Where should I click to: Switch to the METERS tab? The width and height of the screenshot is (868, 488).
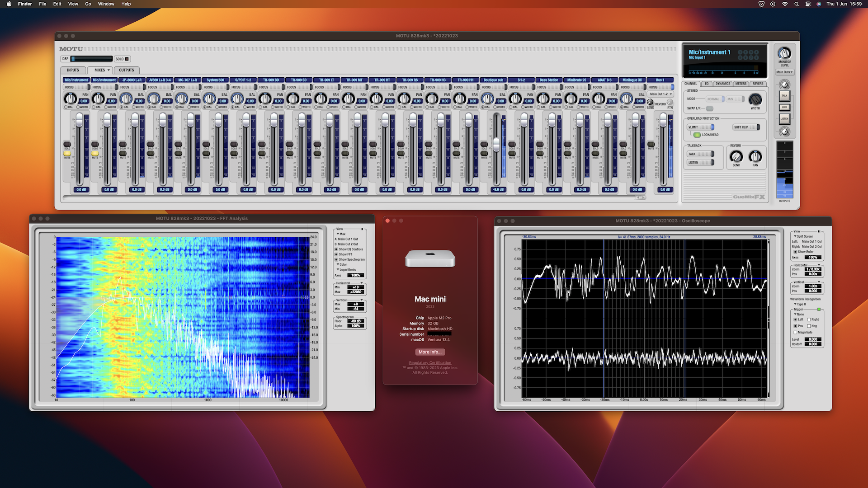[x=741, y=84]
